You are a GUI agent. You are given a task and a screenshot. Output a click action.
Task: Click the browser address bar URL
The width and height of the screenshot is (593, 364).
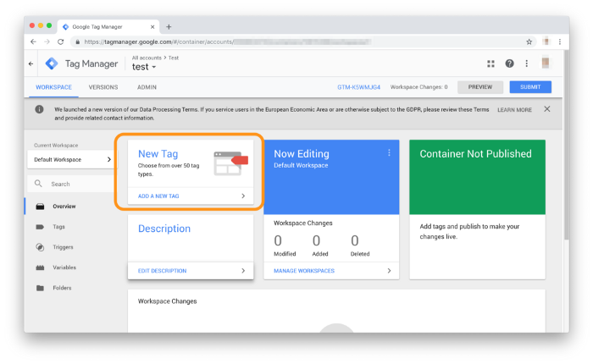[x=227, y=42]
